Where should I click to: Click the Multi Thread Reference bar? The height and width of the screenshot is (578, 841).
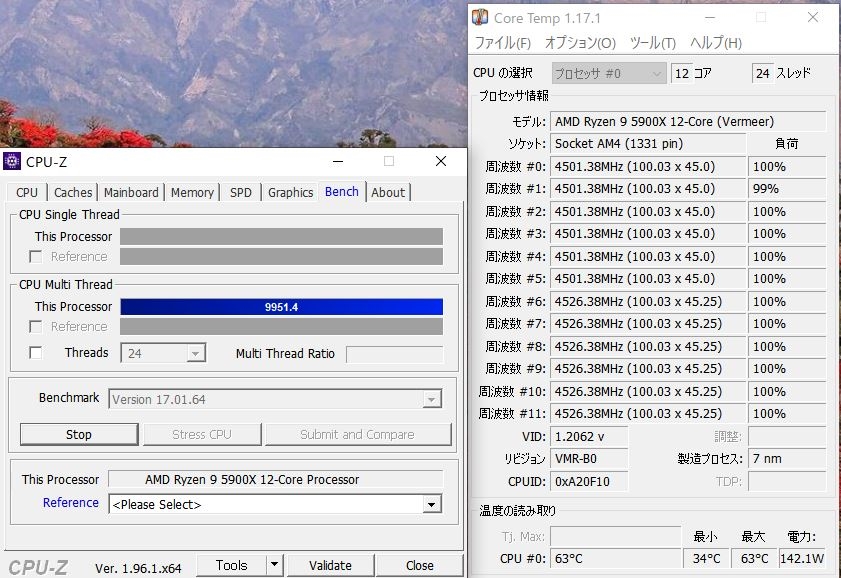click(x=282, y=327)
